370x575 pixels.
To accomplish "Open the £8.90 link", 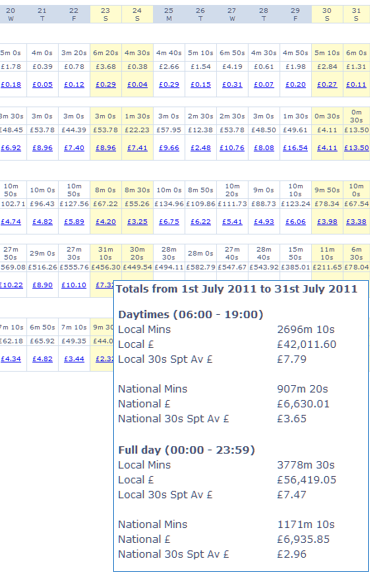I will pyautogui.click(x=43, y=285).
